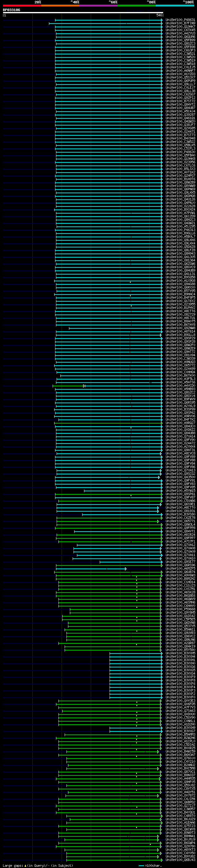Open hit UniRef100_C6TK45
This screenshot has height=868, width=197.
[x=180, y=30]
